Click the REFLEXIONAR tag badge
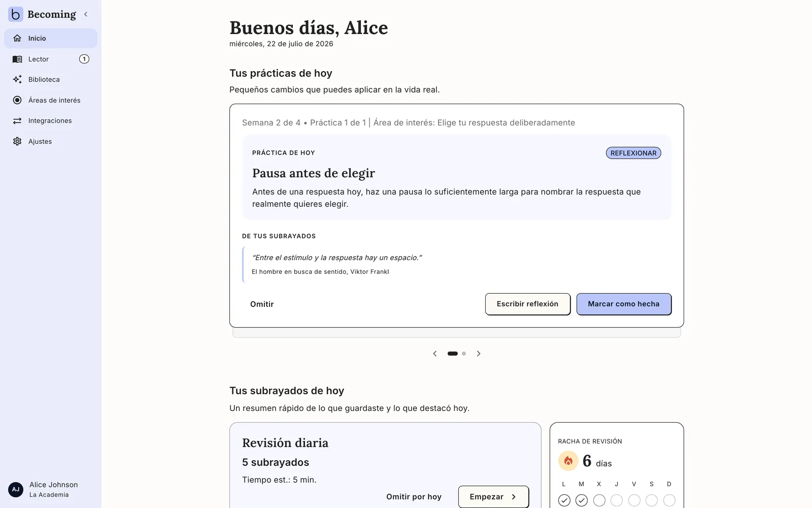Screen dimensions: 812x508 633,153
